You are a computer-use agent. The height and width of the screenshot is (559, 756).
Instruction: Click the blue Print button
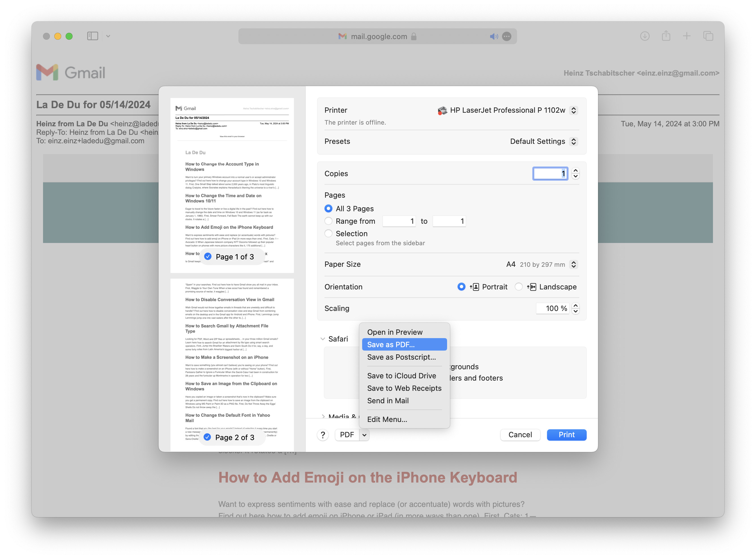coord(566,435)
